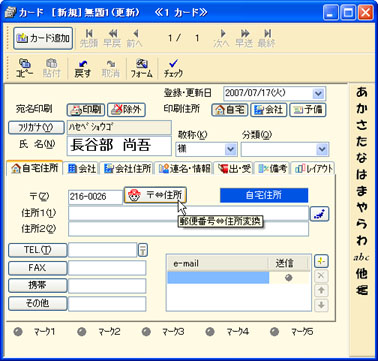Set print address to 会社
This screenshot has width=378, height=361.
pyautogui.click(x=268, y=110)
